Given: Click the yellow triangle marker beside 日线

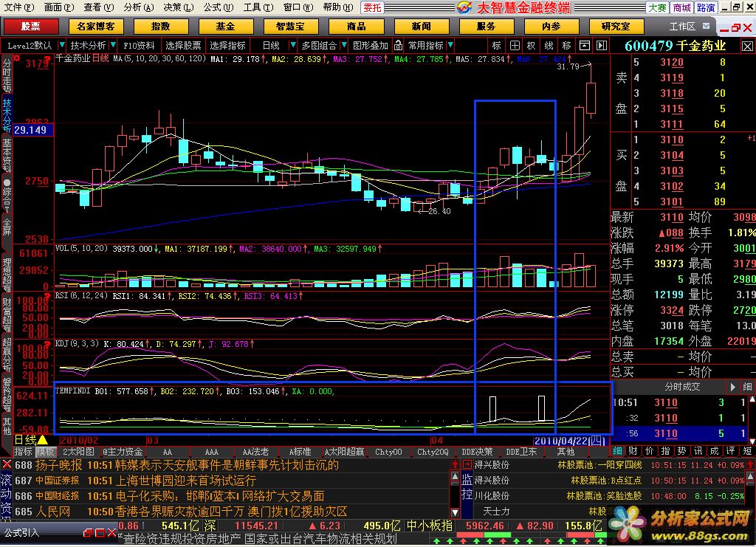Looking at the screenshot, I should 42,440.
